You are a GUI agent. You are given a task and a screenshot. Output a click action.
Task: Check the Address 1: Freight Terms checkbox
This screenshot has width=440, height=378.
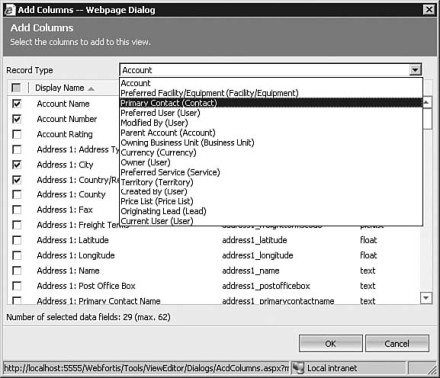point(17,225)
